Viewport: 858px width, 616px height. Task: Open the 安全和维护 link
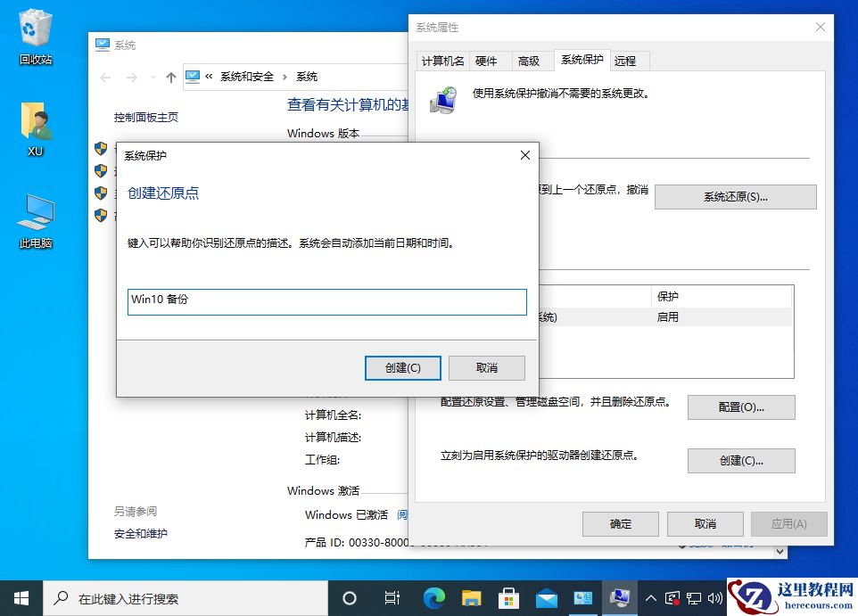[141, 535]
